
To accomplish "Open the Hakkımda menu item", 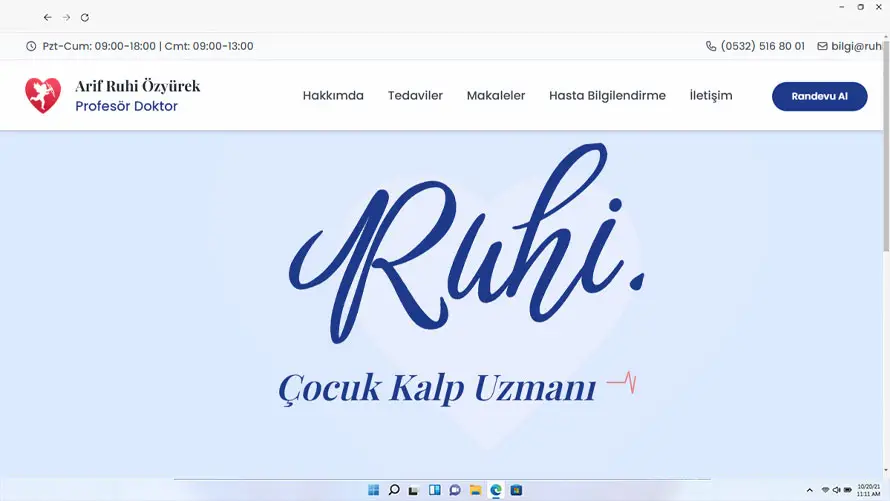I will [333, 96].
